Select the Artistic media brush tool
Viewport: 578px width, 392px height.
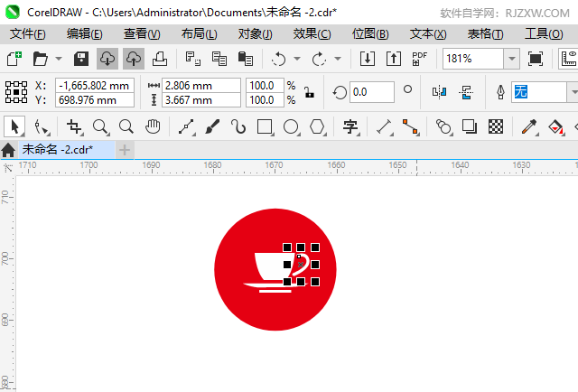click(212, 126)
